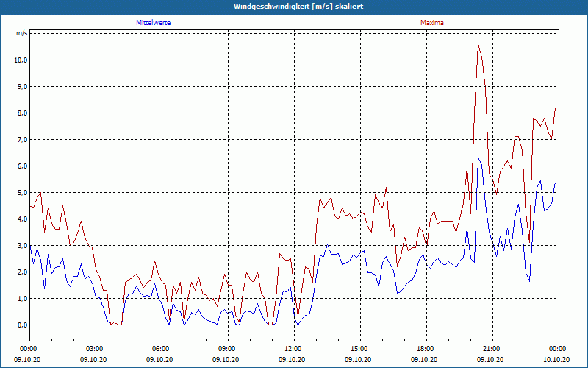Viewport: 588px width, 368px height.
Task: Select the red 'Maxima' legend label
Action: coord(432,23)
